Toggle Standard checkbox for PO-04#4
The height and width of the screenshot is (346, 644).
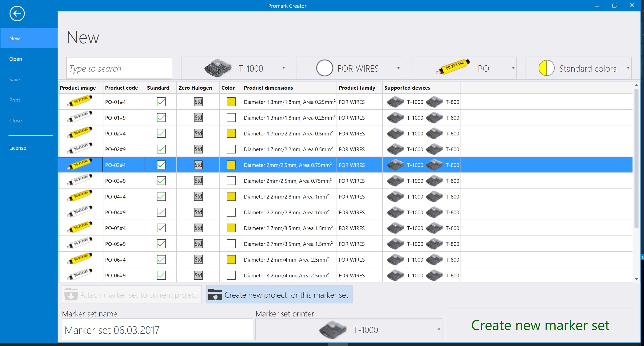161,197
